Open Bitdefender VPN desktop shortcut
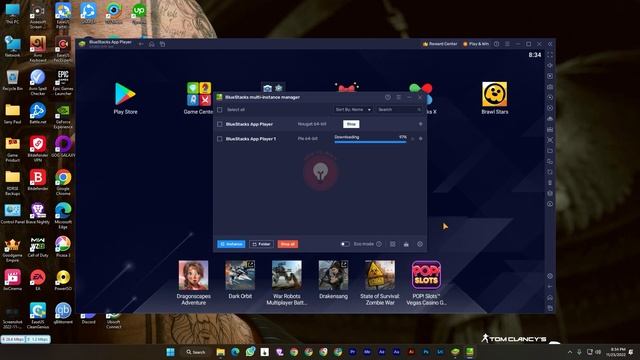The height and width of the screenshot is (360, 640). [x=38, y=149]
